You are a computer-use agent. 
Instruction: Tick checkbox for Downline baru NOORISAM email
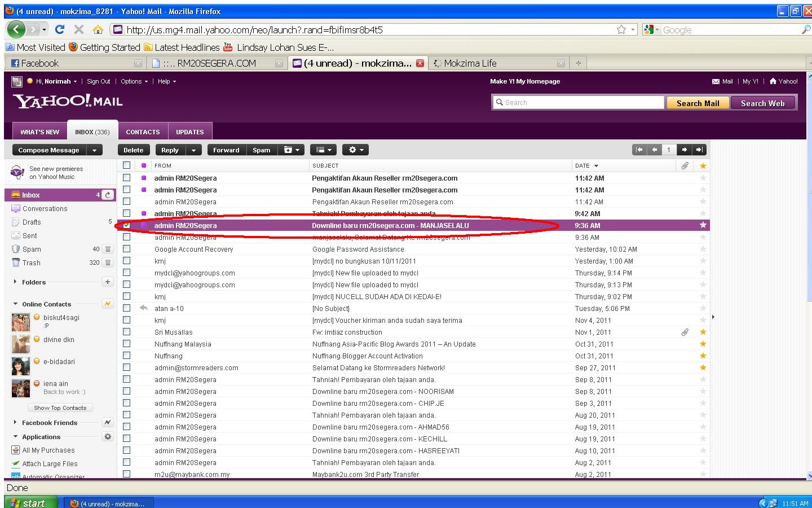click(127, 391)
